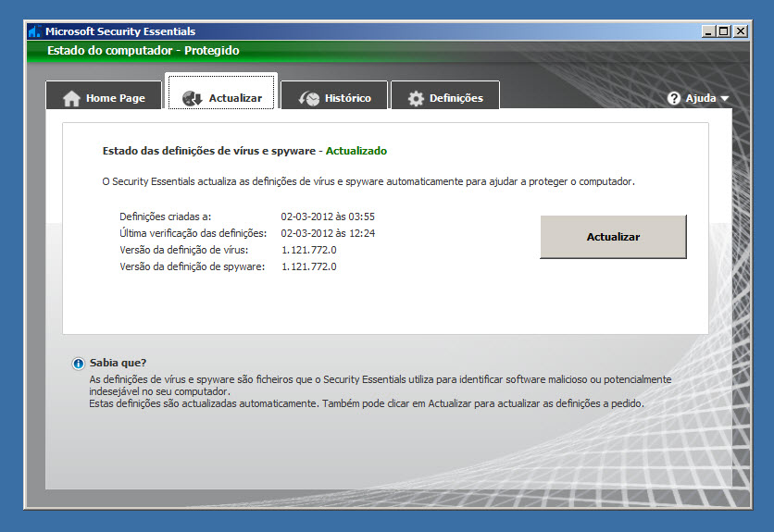The height and width of the screenshot is (532, 774).
Task: Click the Última verificação das definições label
Action: [193, 233]
